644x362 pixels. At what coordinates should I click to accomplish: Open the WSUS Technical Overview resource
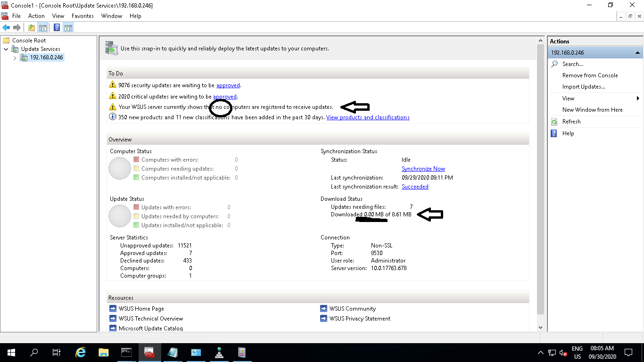coord(151,319)
